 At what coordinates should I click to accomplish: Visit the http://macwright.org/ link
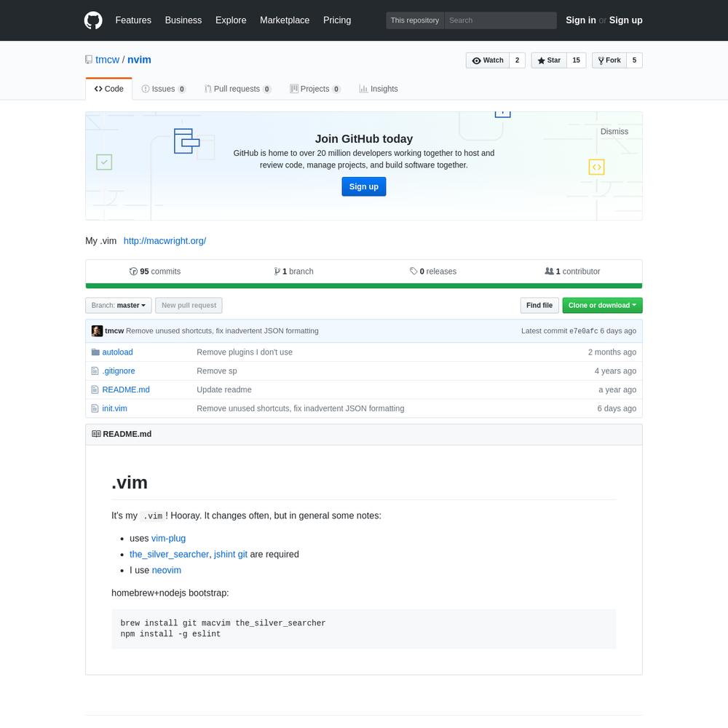point(165,241)
